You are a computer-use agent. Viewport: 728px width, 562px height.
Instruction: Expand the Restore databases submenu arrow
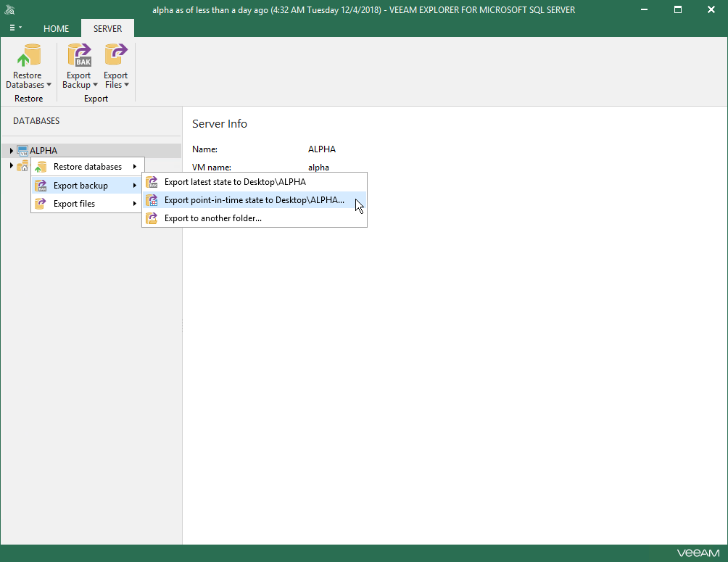(x=135, y=166)
